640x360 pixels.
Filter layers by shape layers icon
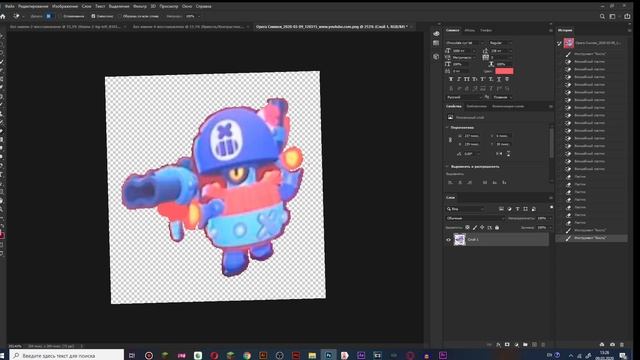point(525,209)
